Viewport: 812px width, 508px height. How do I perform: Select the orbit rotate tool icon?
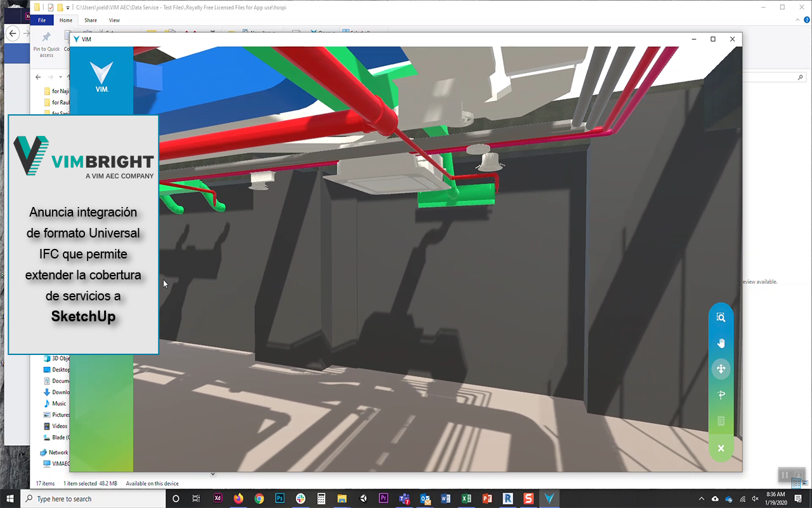pos(721,395)
